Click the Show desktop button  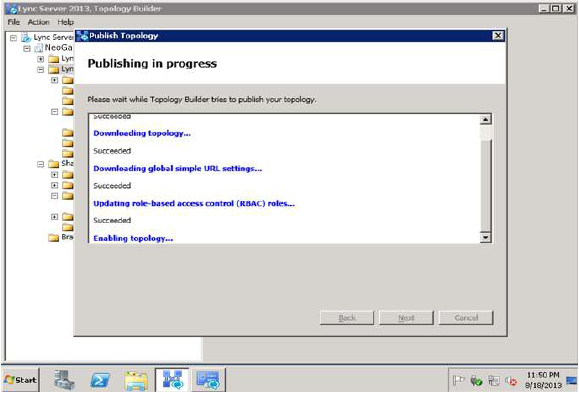pyautogui.click(x=572, y=380)
